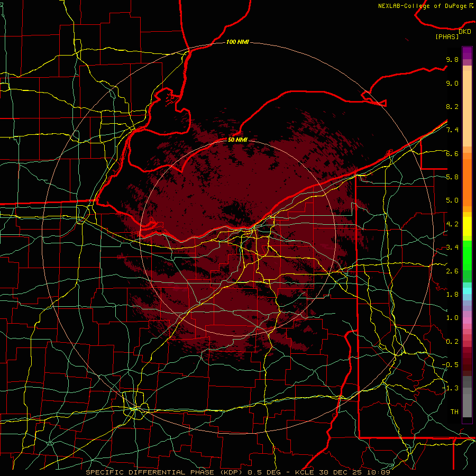476x476 pixels.
Task: Click the "0.5 DEG" elevation angle text
Action: [x=263, y=472]
